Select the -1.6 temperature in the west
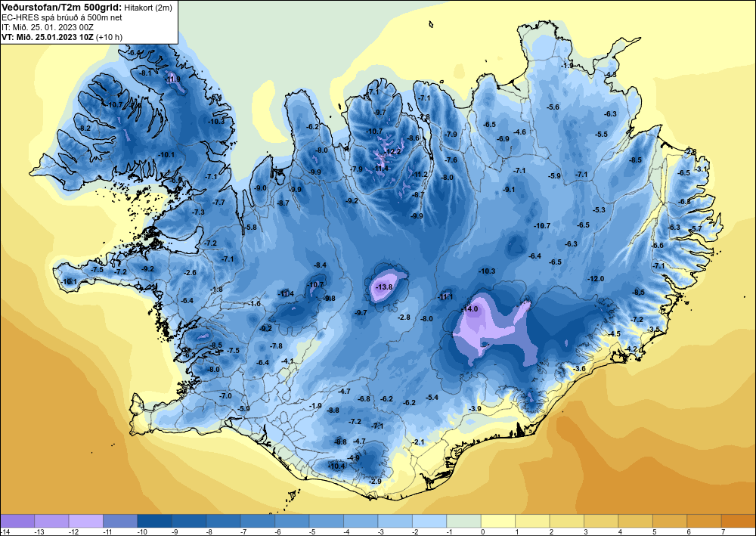756x536 pixels. (254, 304)
